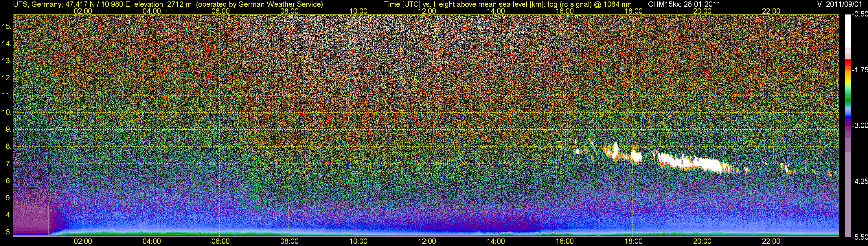The width and height of the screenshot is (868, 246).
Task: Pick the white section of the color bar
Action: 847,30
